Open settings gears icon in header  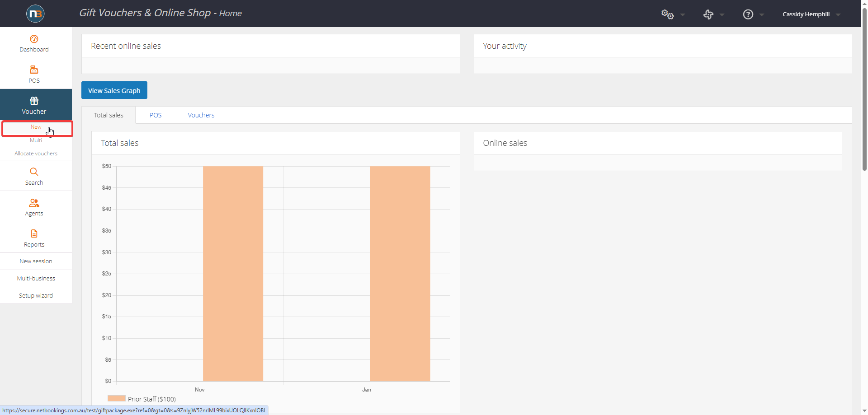pos(667,14)
